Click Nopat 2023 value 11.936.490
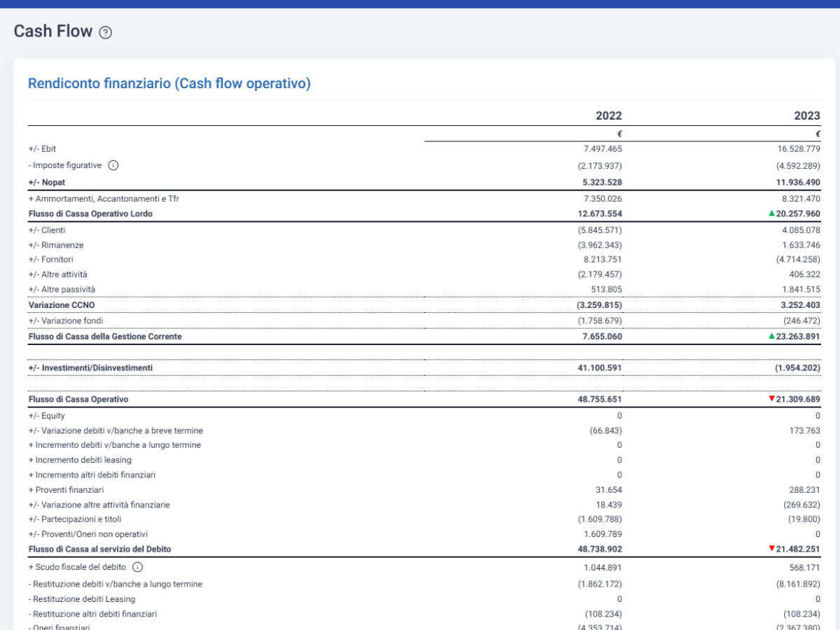 [x=797, y=182]
